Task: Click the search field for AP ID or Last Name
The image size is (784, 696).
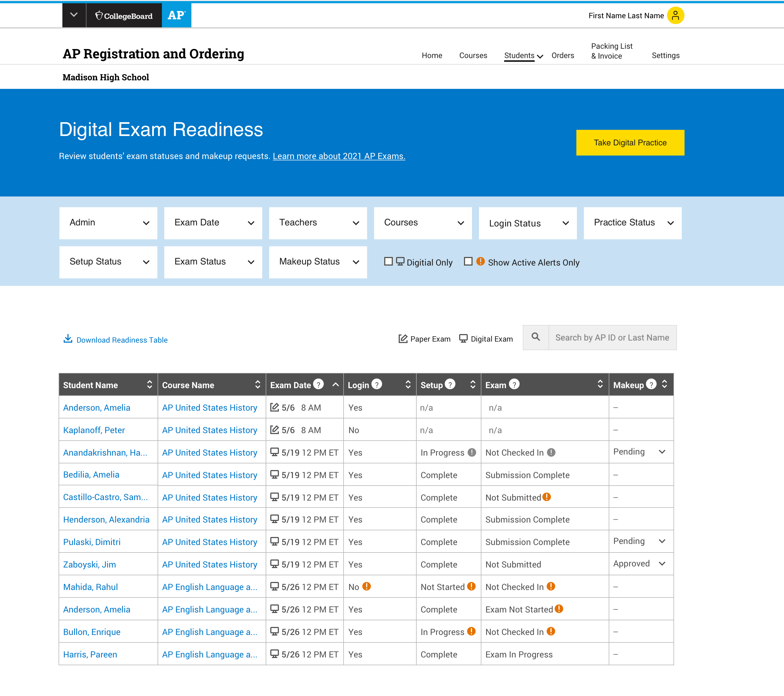Action: 612,338
